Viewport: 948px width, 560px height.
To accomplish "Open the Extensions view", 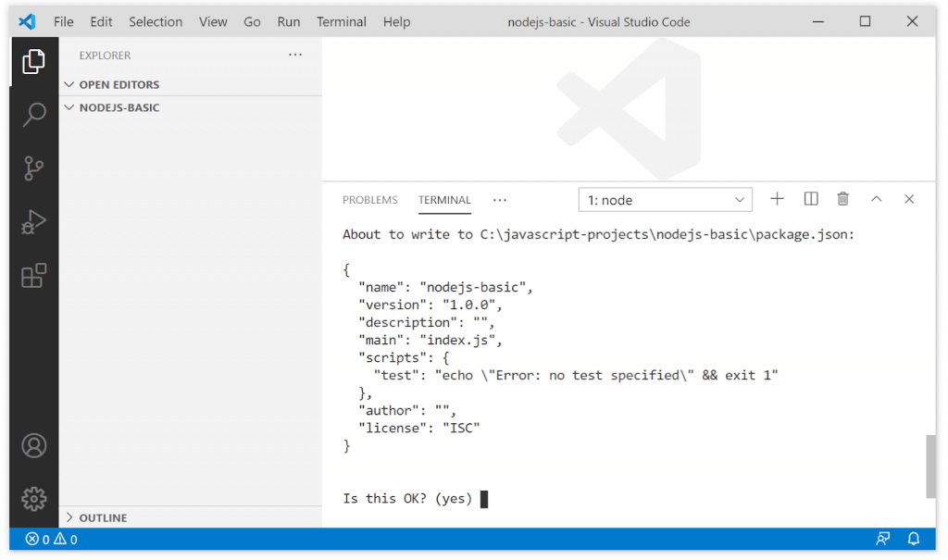I will click(x=34, y=276).
